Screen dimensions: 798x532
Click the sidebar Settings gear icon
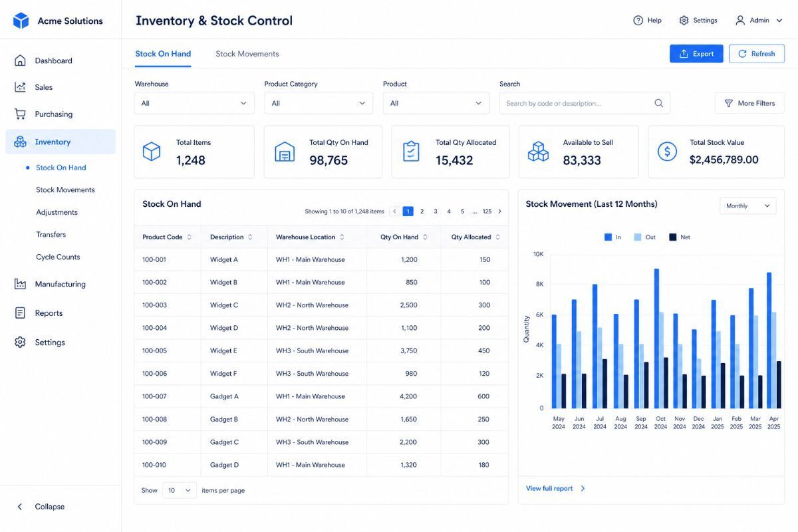pyautogui.click(x=21, y=342)
